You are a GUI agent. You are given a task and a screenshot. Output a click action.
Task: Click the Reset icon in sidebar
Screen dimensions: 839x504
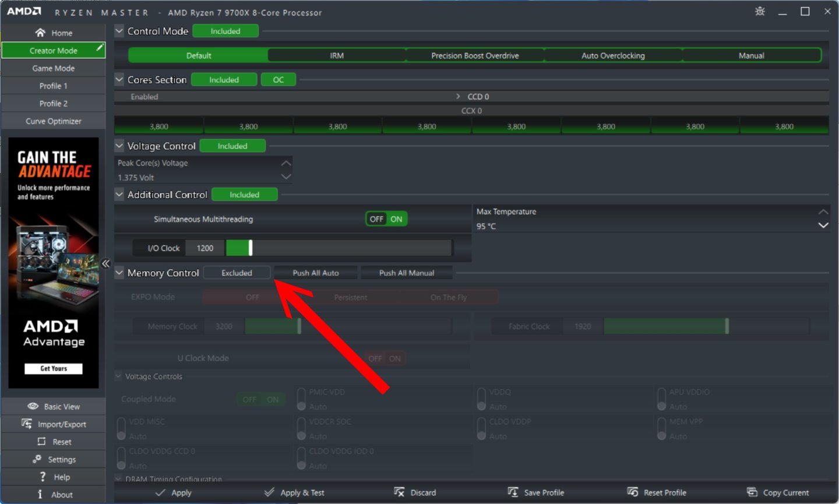[41, 441]
